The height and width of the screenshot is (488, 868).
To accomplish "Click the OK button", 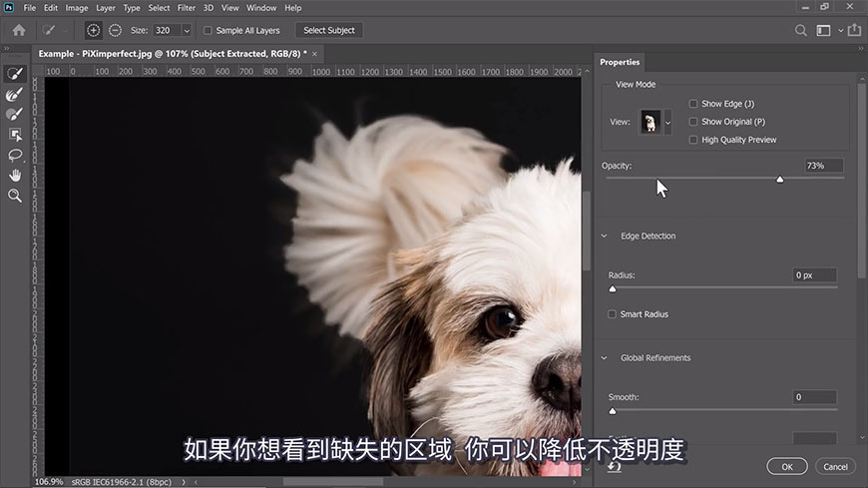I will [786, 467].
